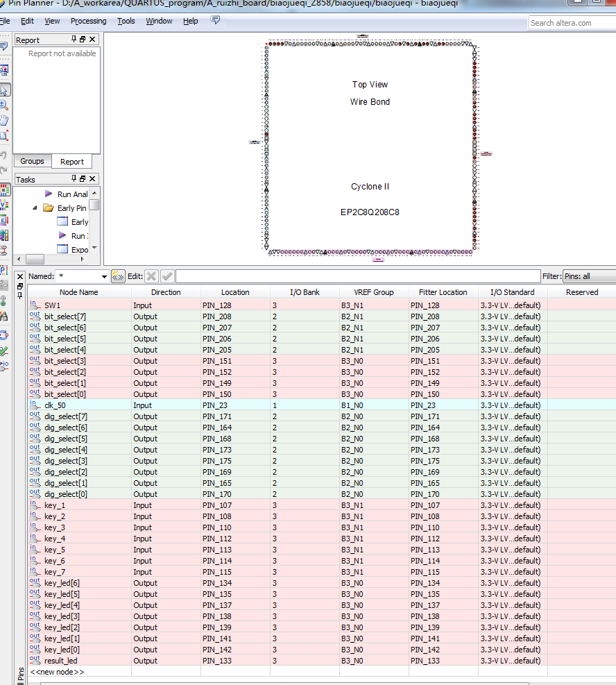Click the Run Analysis purple play icon
The image size is (616, 685).
click(49, 194)
